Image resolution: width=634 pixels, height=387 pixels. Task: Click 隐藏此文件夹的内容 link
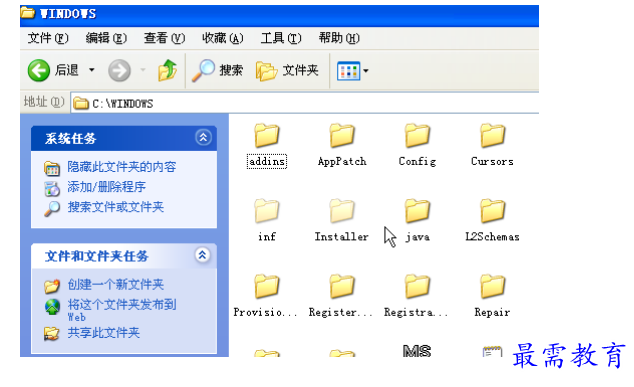(122, 167)
